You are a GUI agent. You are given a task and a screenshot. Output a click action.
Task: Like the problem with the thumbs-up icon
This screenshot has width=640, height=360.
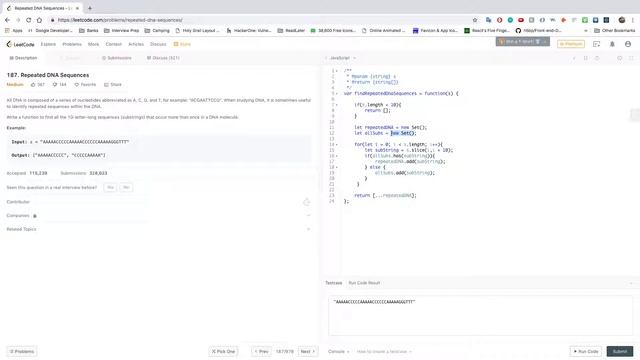(x=33, y=84)
